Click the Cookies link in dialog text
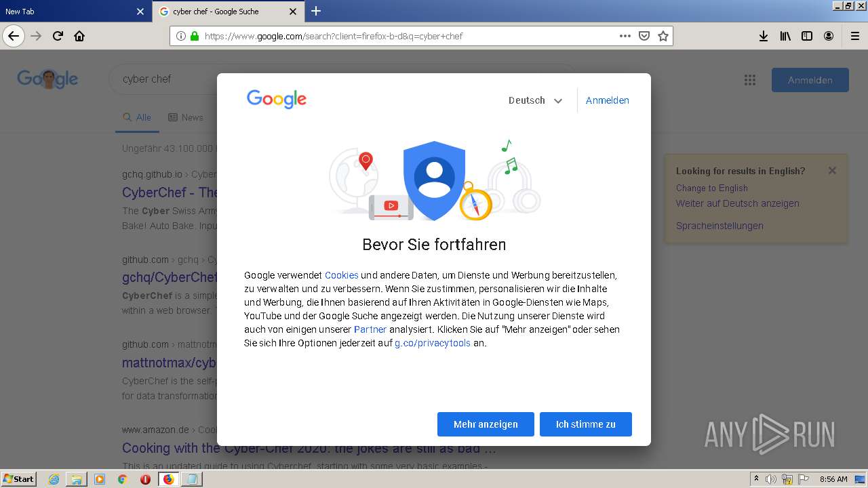868x488 pixels. point(342,275)
